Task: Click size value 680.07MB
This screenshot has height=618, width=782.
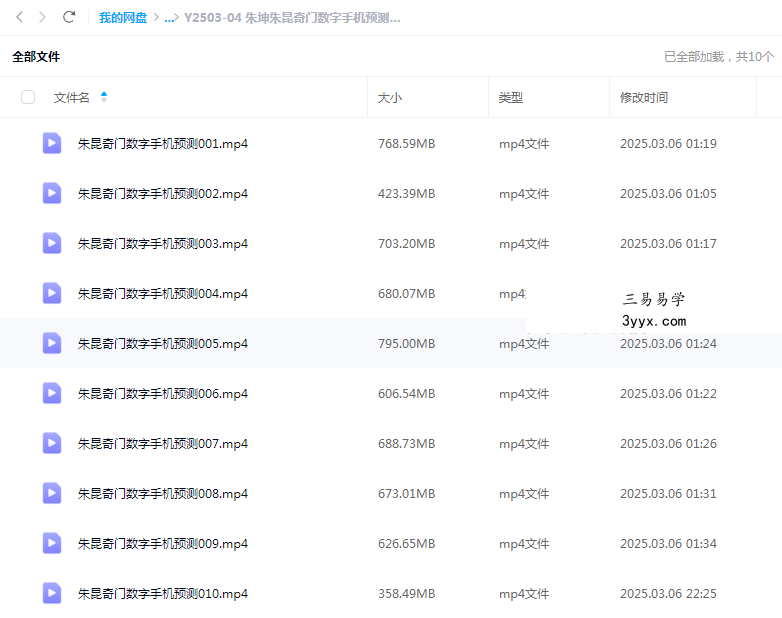Action: tap(406, 294)
